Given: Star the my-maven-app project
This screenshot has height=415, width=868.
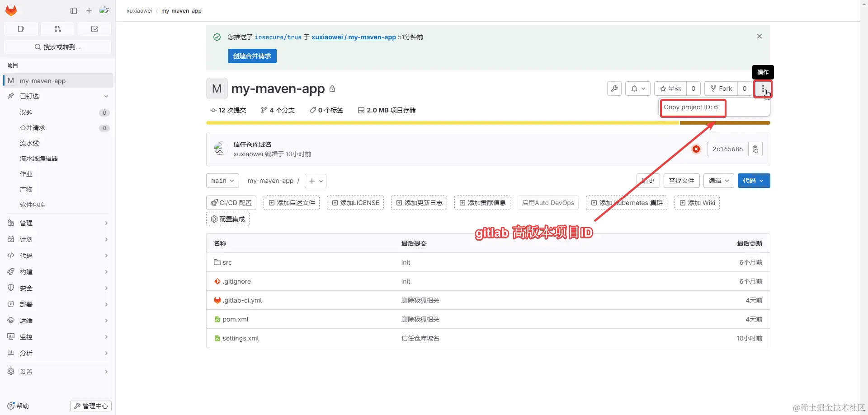Looking at the screenshot, I should (670, 89).
